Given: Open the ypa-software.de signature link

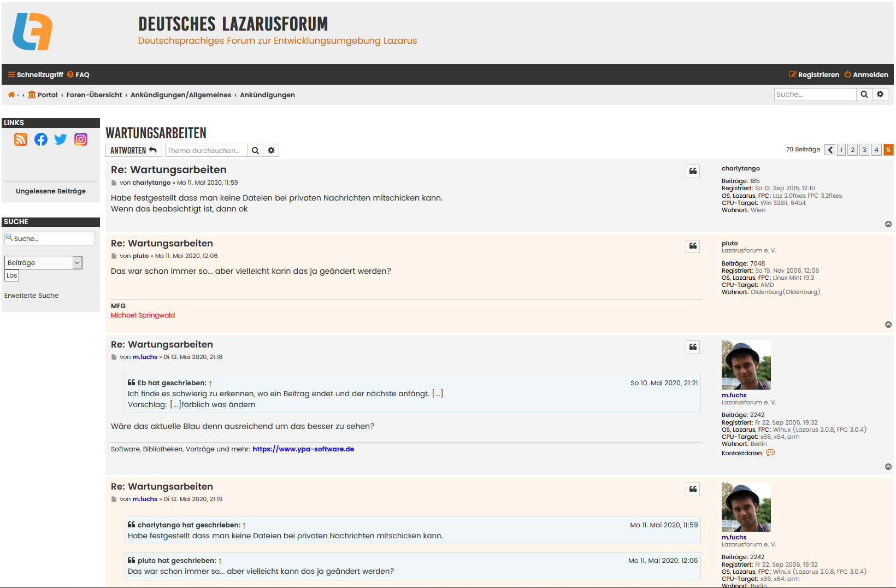Looking at the screenshot, I should click(303, 449).
